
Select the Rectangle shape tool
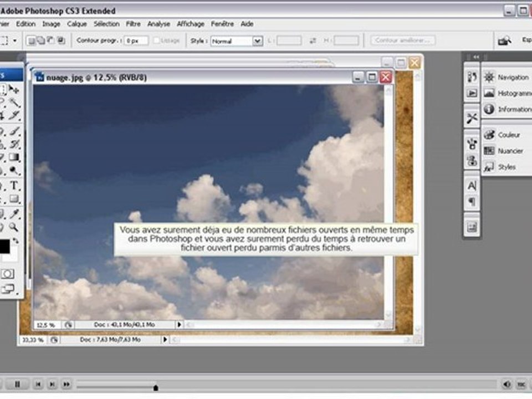pos(14,199)
